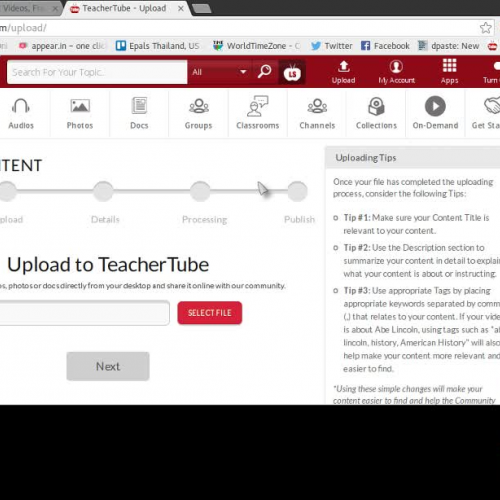Screen dimensions: 500x500
Task: Click the Details step circle
Action: [103, 191]
